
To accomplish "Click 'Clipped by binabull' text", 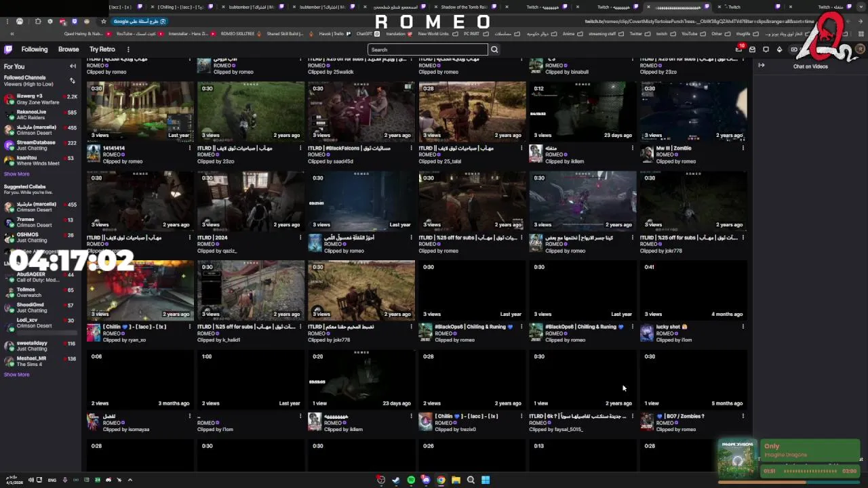I will (x=567, y=72).
